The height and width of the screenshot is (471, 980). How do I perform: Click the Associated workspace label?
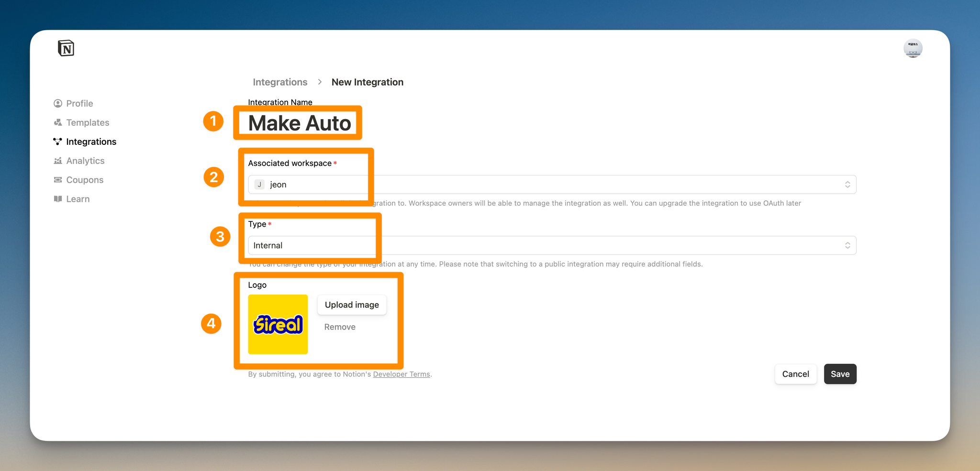pyautogui.click(x=290, y=163)
